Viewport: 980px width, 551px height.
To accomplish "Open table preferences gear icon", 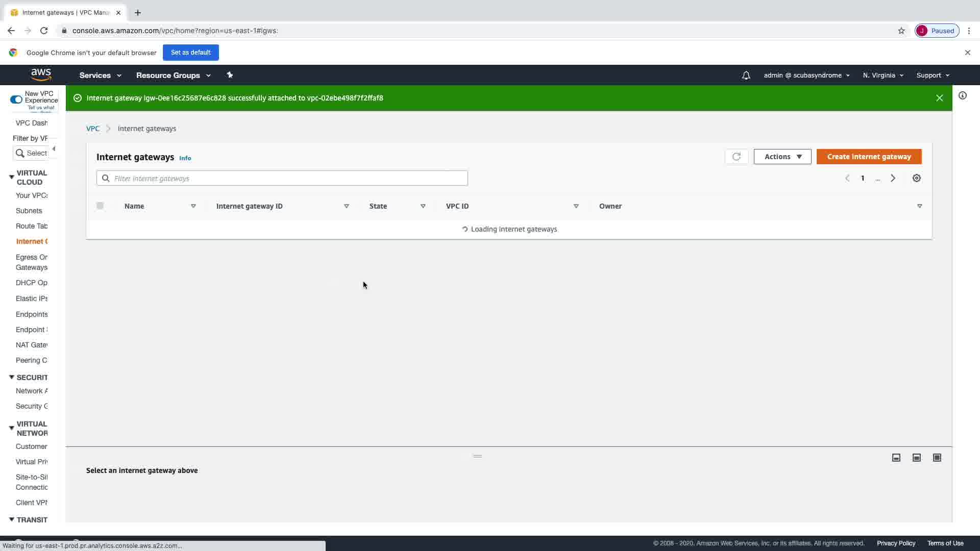I will [917, 178].
